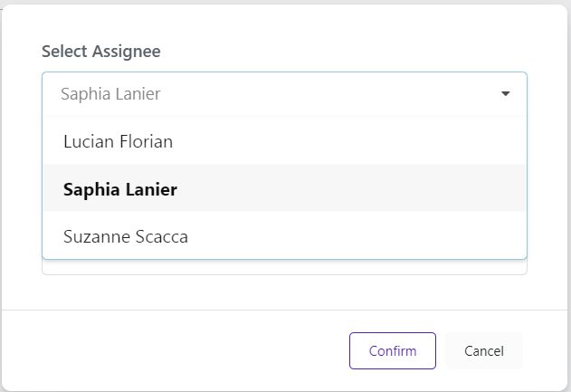Choose Lucian Florian from the list
The width and height of the screenshot is (571, 392).
click(x=118, y=141)
